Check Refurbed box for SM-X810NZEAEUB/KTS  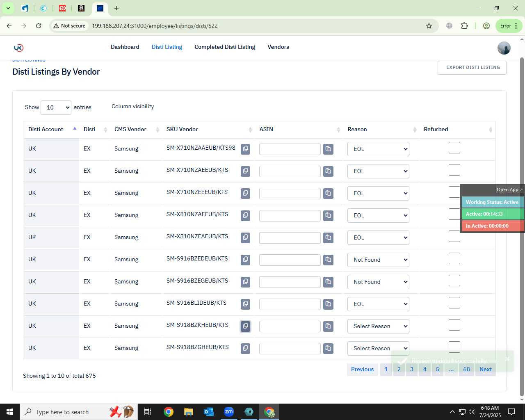point(454,236)
